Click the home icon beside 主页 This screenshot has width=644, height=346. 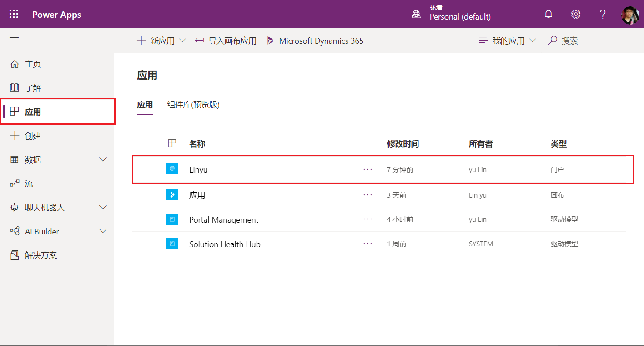point(15,64)
